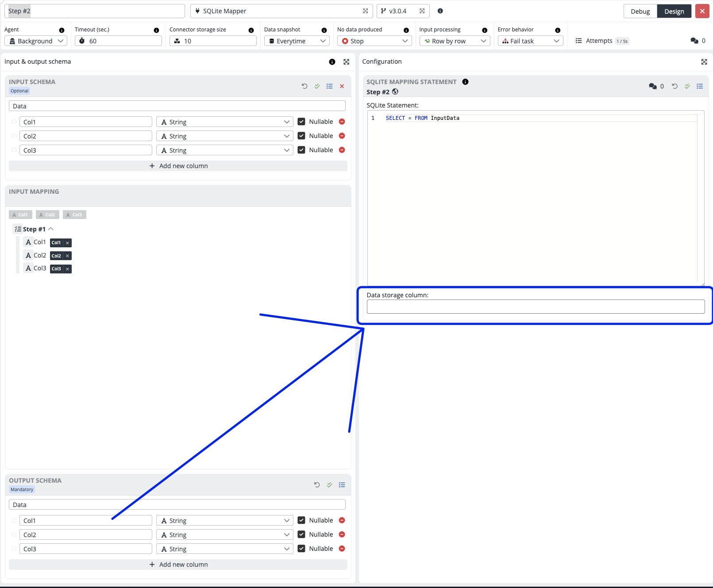Click the Data storage column field
713x588 pixels.
(x=536, y=307)
